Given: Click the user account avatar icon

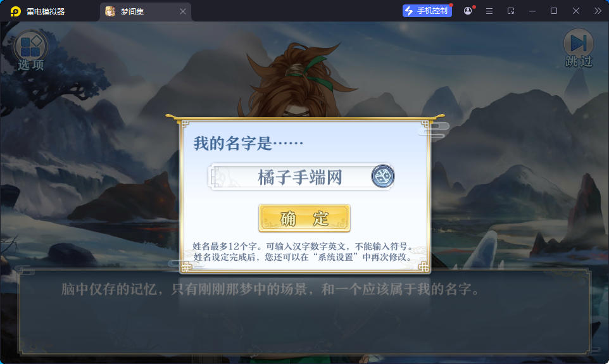Looking at the screenshot, I should point(468,11).
